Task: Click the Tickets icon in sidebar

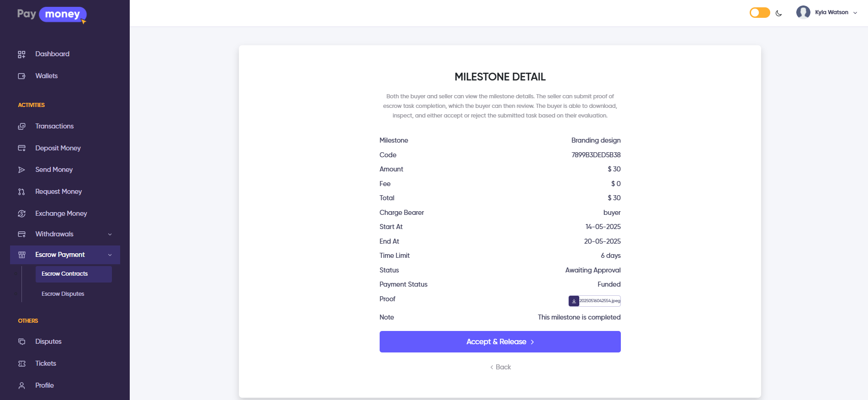Action: click(21, 364)
